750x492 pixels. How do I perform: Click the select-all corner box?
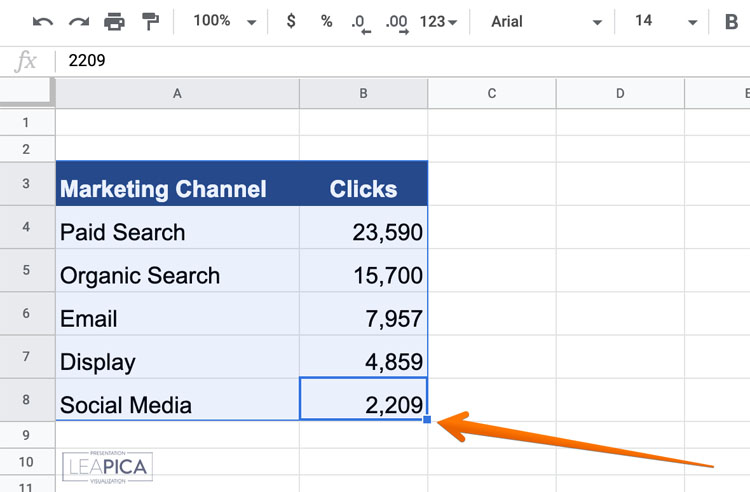pyautogui.click(x=26, y=91)
